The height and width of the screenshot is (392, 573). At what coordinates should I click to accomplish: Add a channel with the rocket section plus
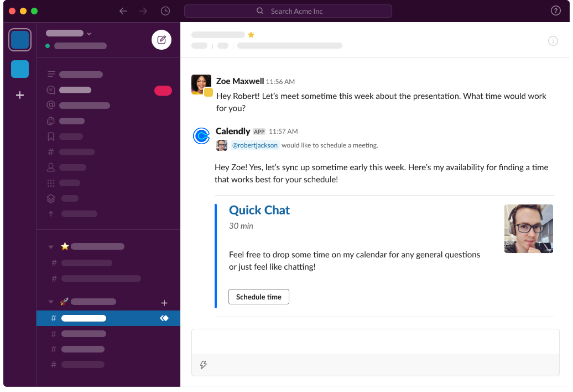click(164, 303)
